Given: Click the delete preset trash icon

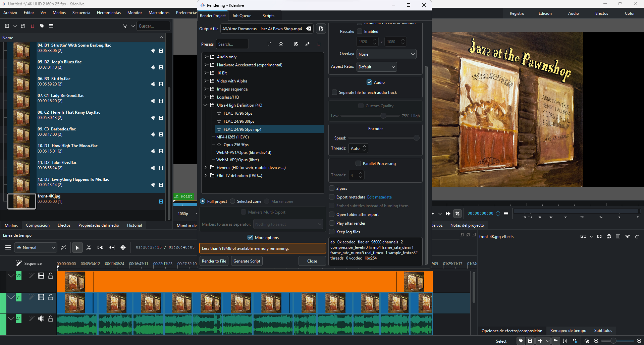Looking at the screenshot, I should click(x=319, y=44).
